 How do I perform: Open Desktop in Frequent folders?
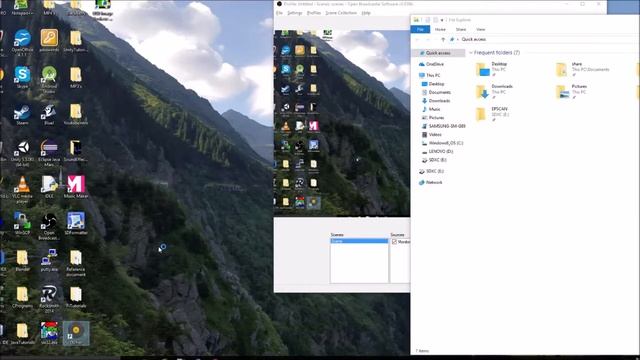click(493, 69)
